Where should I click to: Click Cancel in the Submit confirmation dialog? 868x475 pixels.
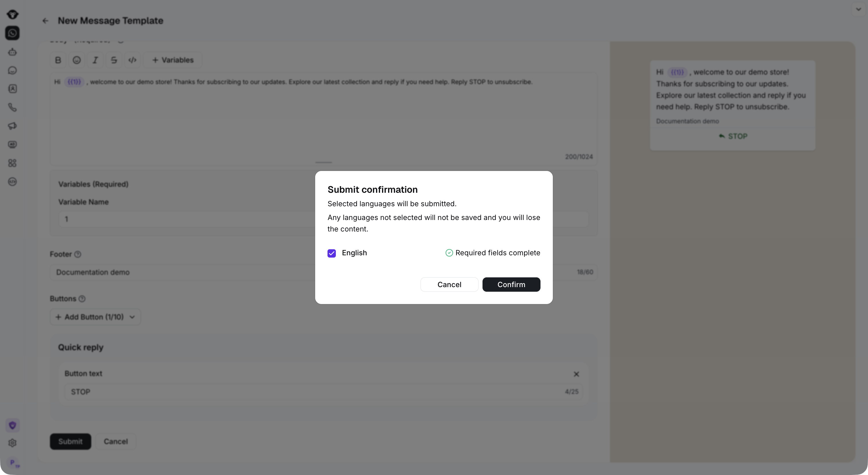click(449, 285)
